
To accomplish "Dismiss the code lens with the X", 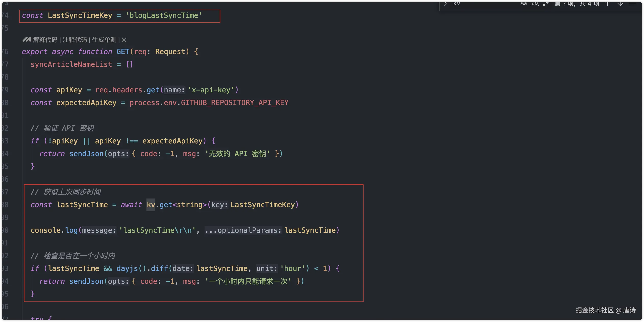I will 124,40.
